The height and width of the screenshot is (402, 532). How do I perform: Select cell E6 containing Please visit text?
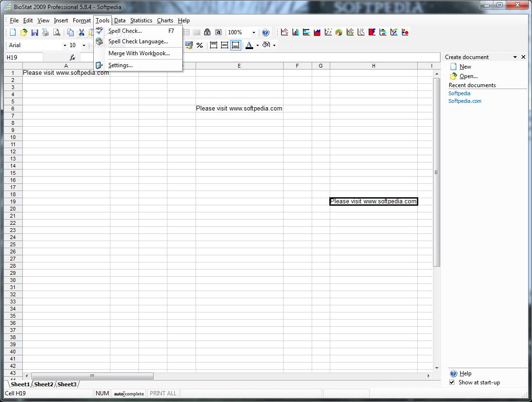tap(239, 108)
